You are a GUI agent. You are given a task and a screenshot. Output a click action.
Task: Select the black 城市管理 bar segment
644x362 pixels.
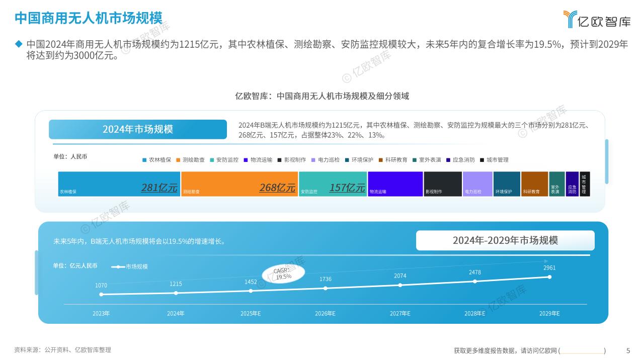click(x=585, y=184)
